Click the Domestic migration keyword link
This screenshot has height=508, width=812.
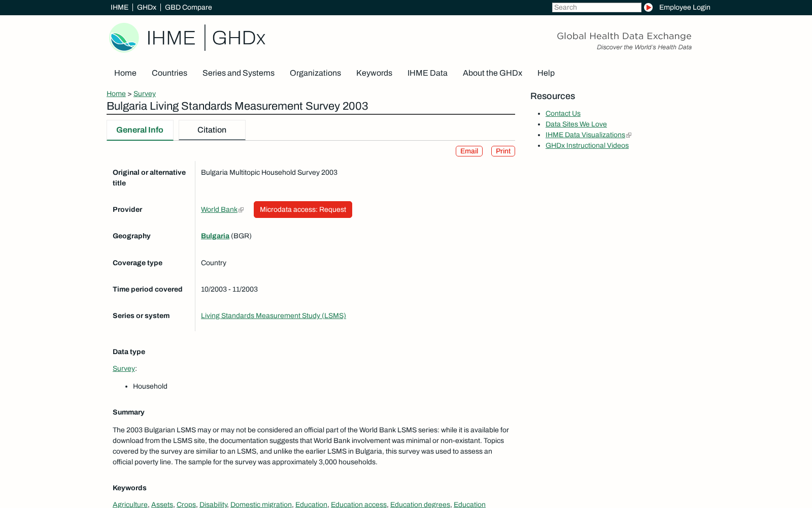tap(261, 504)
